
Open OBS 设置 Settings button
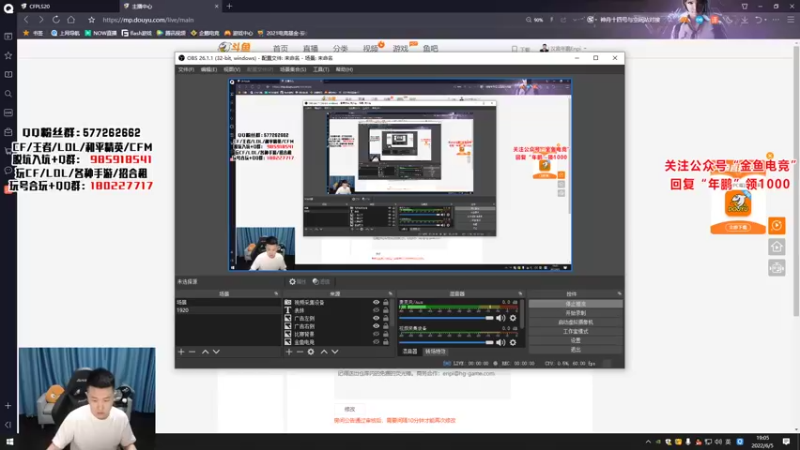click(576, 340)
